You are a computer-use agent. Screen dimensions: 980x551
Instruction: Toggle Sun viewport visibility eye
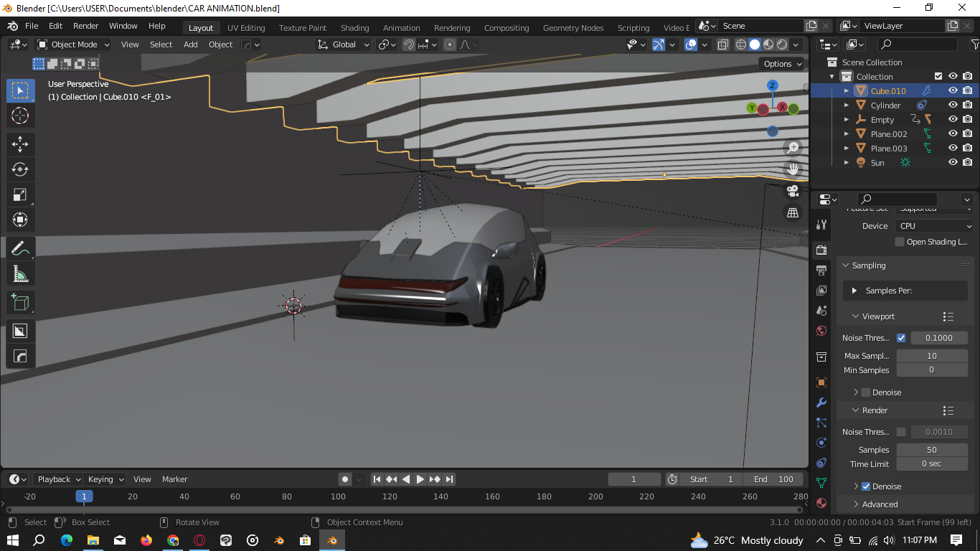[x=953, y=163]
